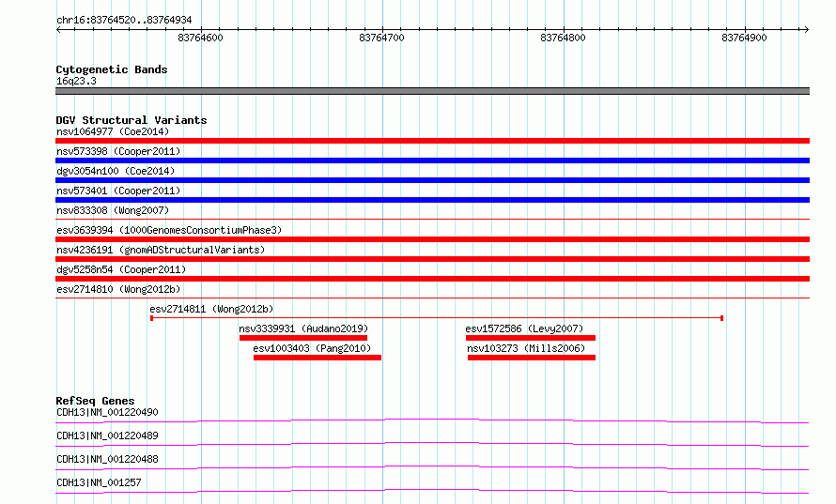Click the nsv3339931 (Audano2019) variant label
This screenshot has height=504, width=836.
pos(303,328)
